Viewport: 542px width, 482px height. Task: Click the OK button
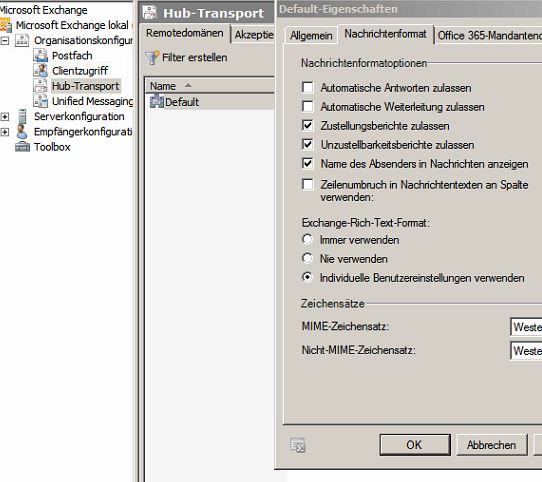click(415, 445)
